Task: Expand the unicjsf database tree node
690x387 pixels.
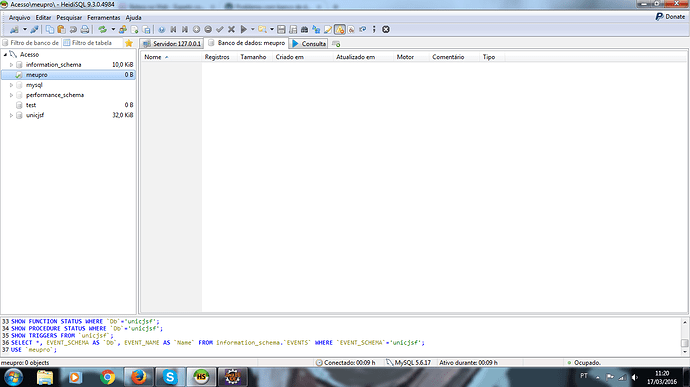Action: tap(11, 115)
